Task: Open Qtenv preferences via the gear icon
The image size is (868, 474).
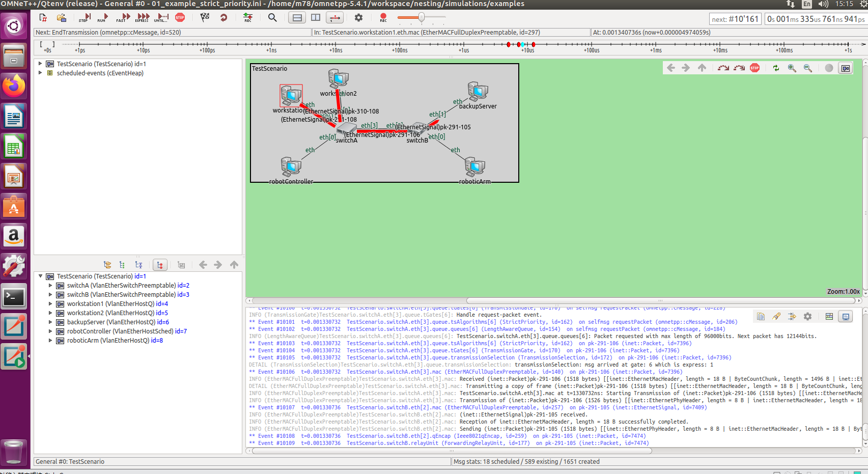Action: click(x=358, y=17)
